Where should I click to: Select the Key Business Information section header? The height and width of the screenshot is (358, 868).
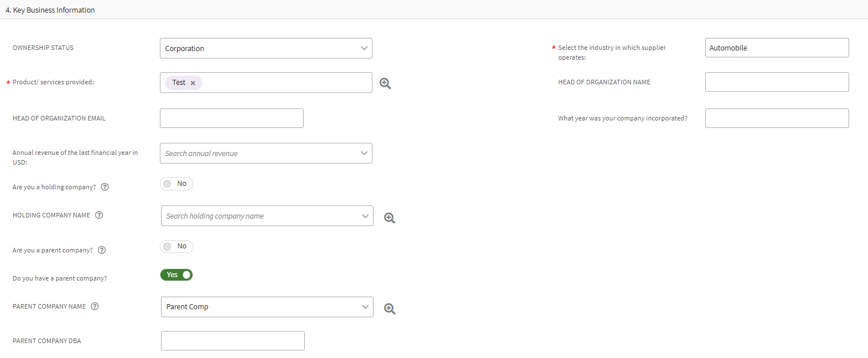tap(50, 10)
